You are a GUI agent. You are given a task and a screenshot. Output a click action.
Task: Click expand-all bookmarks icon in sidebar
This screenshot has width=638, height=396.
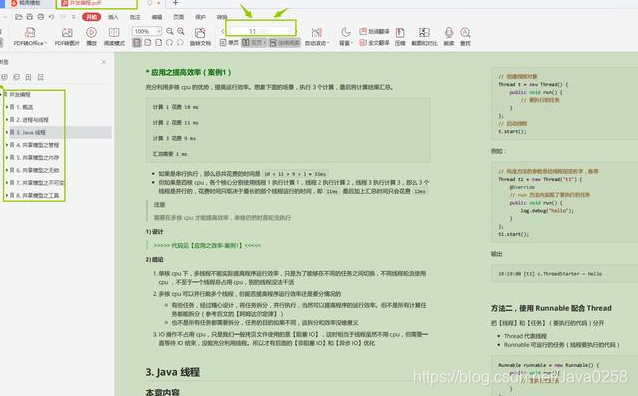click(4, 77)
